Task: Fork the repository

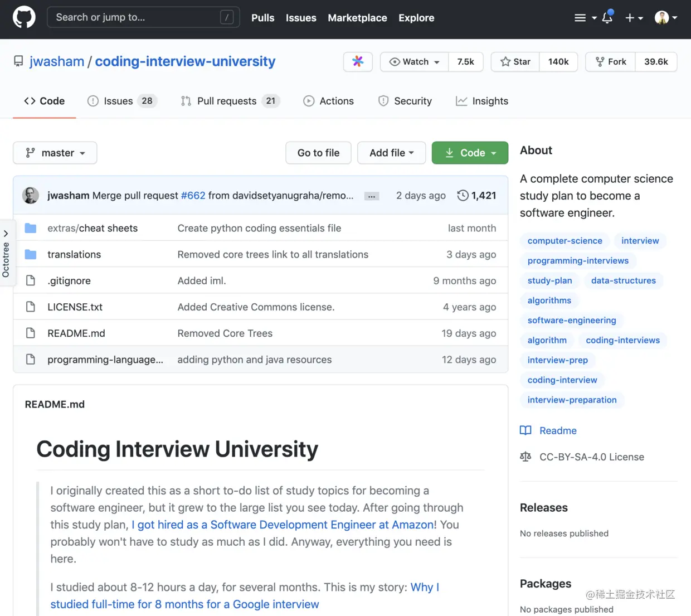Action: click(611, 61)
